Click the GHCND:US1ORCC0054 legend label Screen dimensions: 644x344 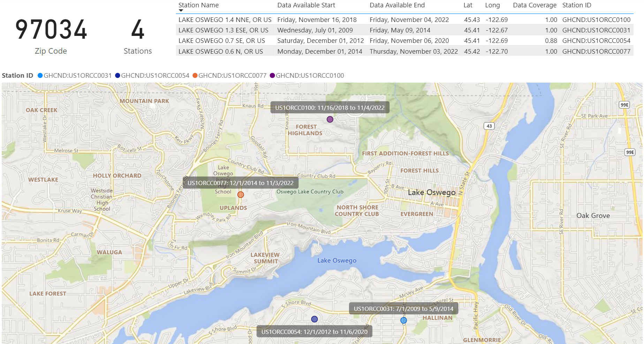155,76
